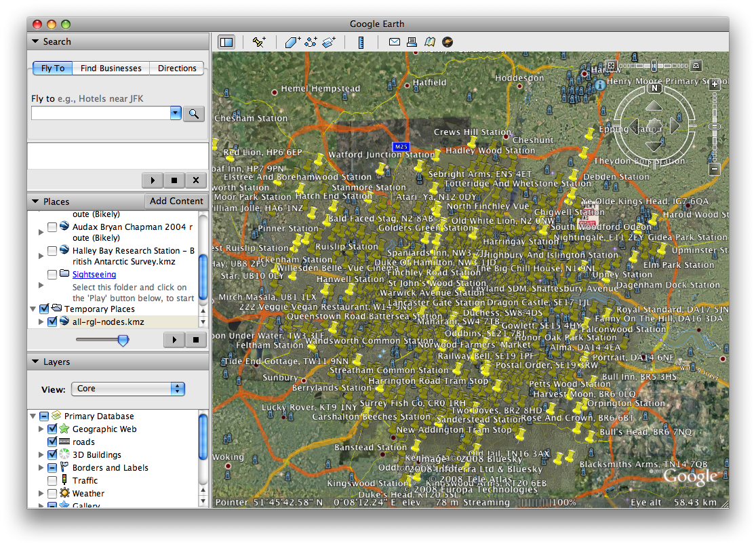Click the M25 motorway shield on map
The image size is (756, 546).
[x=401, y=146]
